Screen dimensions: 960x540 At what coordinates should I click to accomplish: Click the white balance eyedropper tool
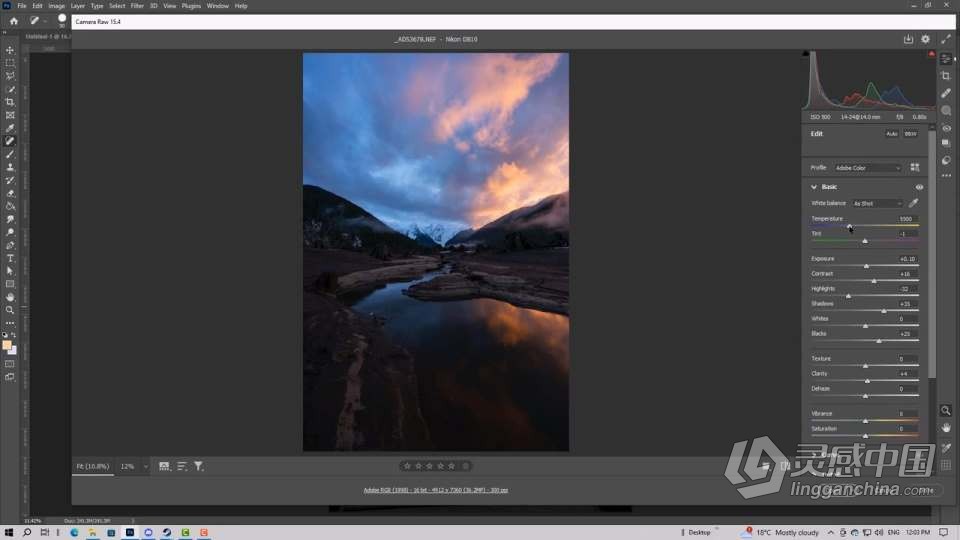(913, 203)
